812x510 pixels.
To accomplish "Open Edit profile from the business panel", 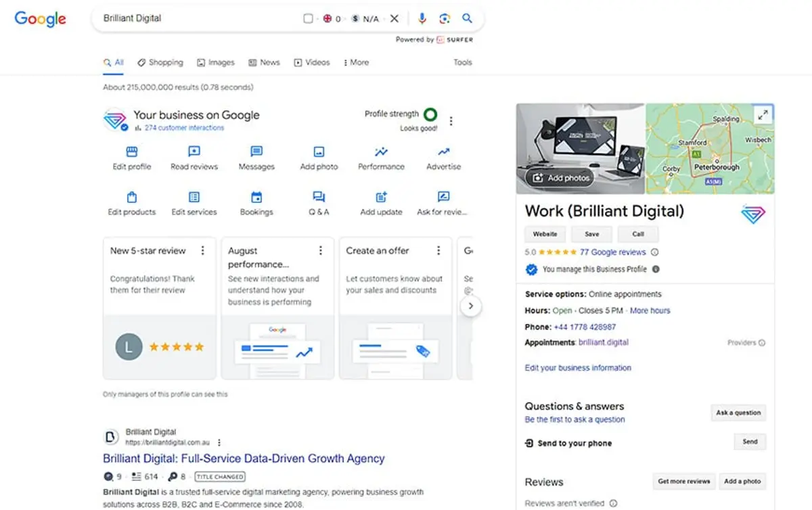I will [x=131, y=155].
